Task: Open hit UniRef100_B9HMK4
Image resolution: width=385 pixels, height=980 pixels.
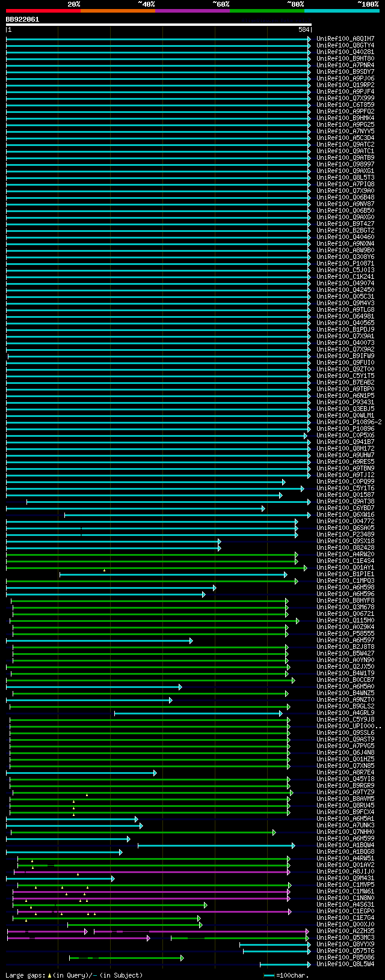Action: coord(345,118)
